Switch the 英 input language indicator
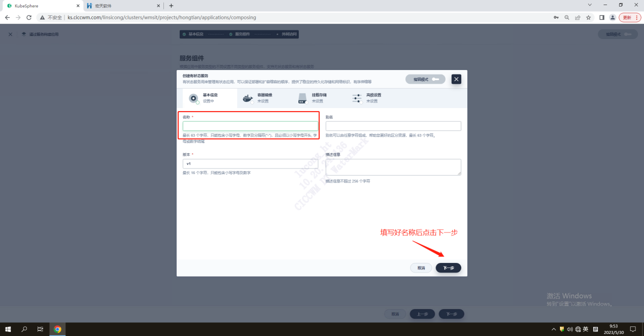The width and height of the screenshot is (644, 336). (x=586, y=329)
